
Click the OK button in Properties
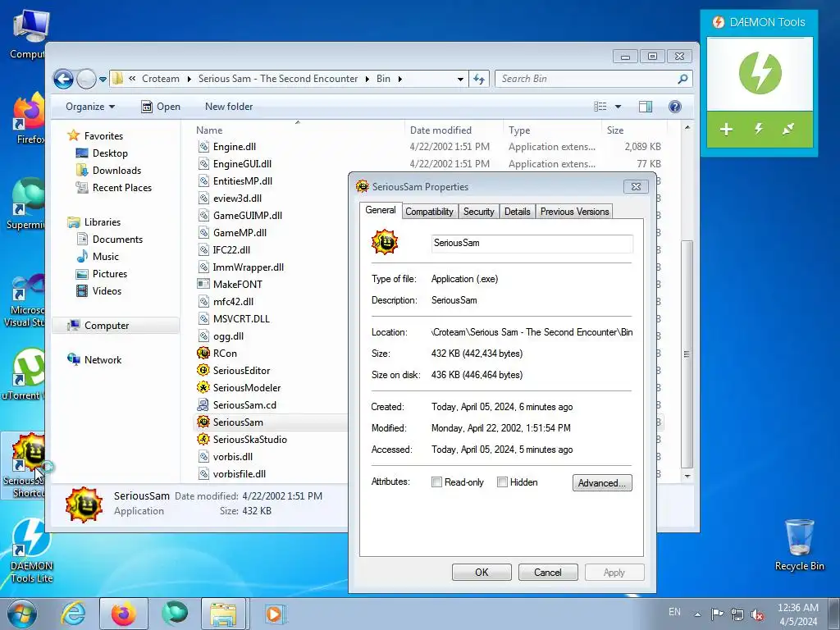click(x=482, y=572)
